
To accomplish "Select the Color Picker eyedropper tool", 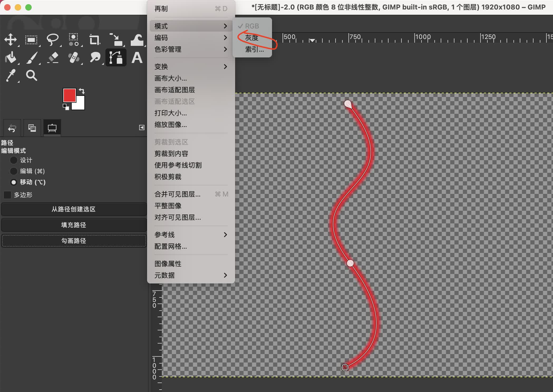I will pyautogui.click(x=11, y=76).
